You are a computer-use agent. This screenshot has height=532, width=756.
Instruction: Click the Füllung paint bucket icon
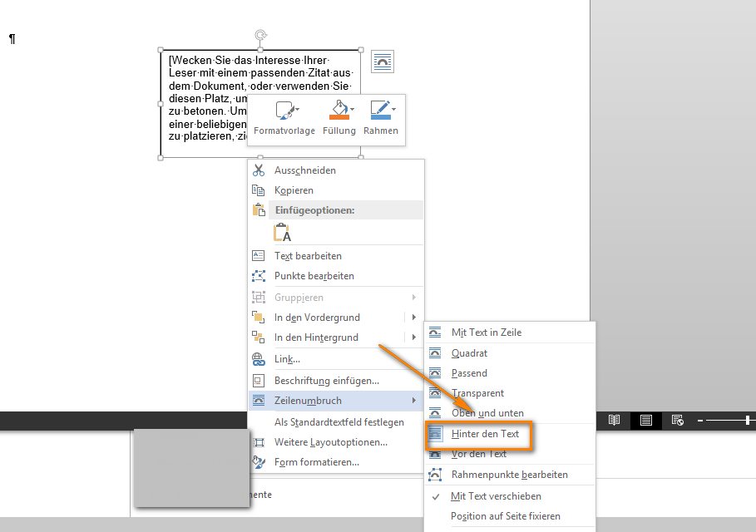[338, 110]
